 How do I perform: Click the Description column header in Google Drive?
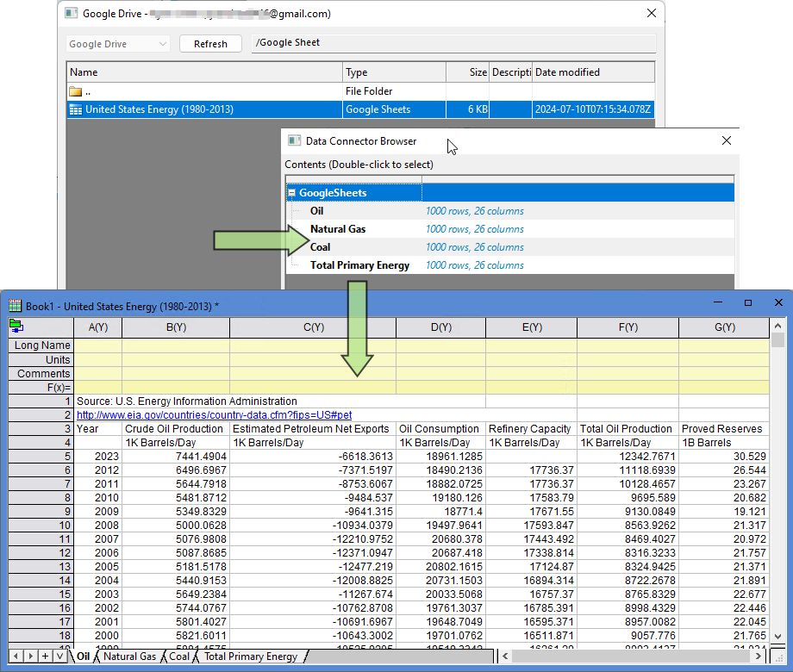click(511, 72)
